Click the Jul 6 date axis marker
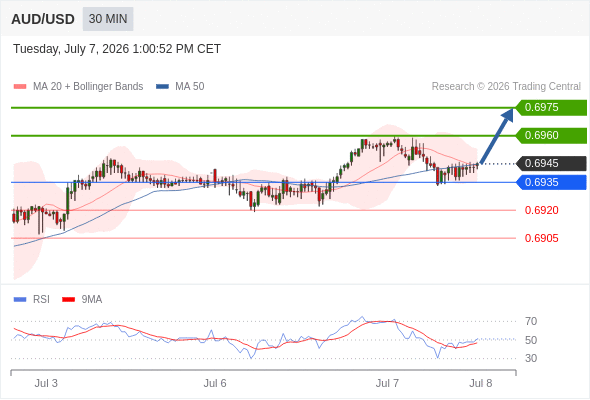 pyautogui.click(x=215, y=383)
